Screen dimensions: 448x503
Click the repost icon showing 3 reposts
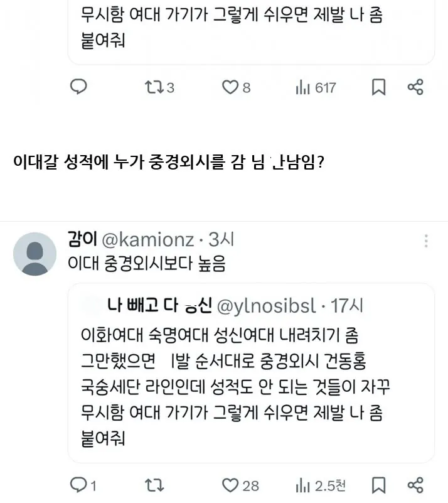[153, 88]
